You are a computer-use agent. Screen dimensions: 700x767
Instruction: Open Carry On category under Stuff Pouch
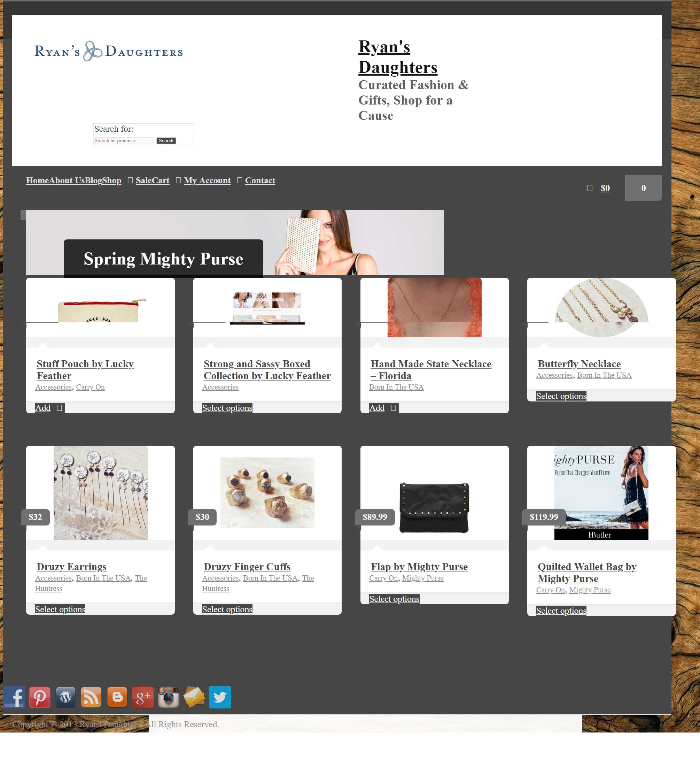(x=90, y=387)
